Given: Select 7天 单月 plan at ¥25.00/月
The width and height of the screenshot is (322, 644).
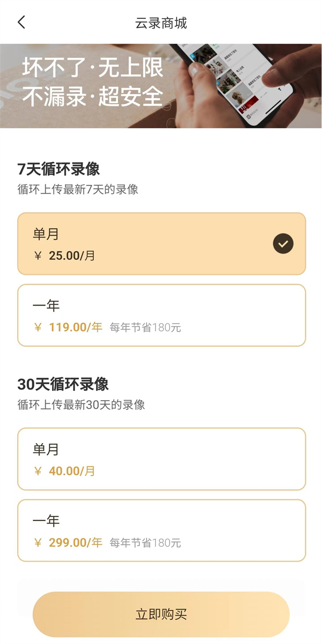Looking at the screenshot, I should tap(161, 244).
